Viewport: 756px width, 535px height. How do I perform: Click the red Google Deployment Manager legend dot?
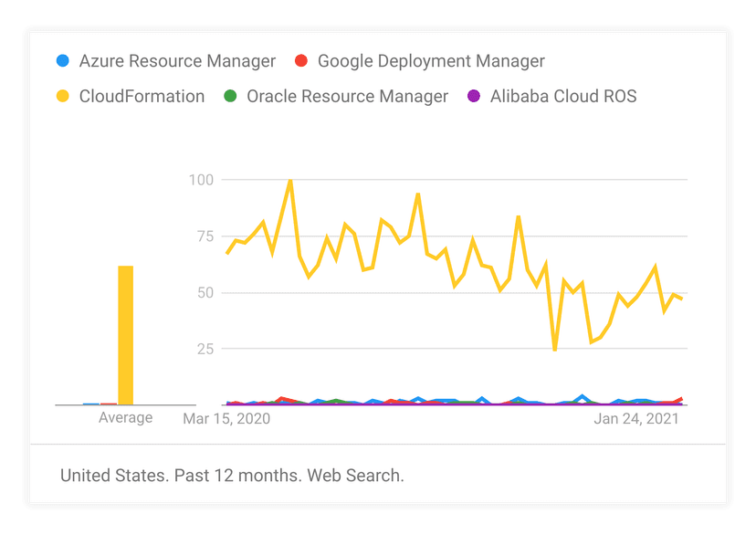coord(301,61)
